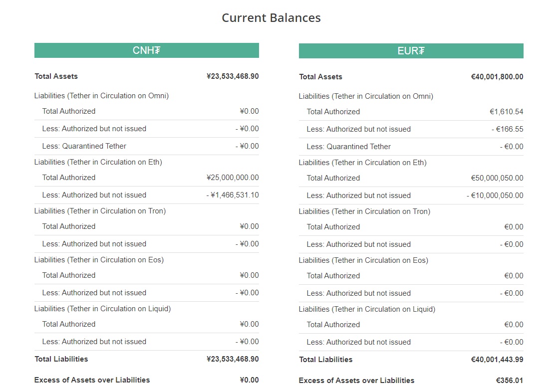
Task: Click the - €10,000,050.00 not issued amount
Action: [495, 196]
